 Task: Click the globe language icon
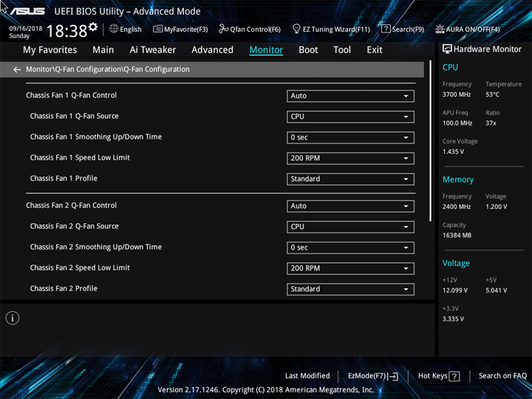click(114, 29)
